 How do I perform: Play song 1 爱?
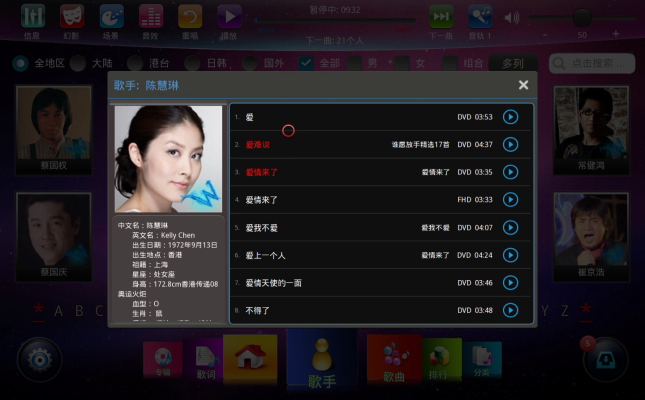coord(510,117)
